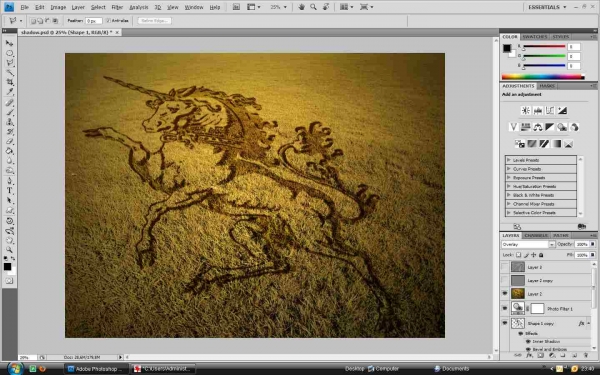Hide the Shape 1 copy layer

(505, 323)
